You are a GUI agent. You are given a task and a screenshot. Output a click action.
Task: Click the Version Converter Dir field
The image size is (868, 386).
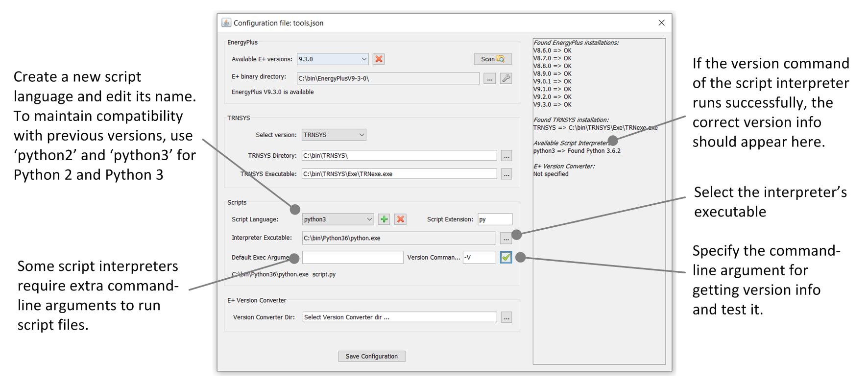pos(400,317)
